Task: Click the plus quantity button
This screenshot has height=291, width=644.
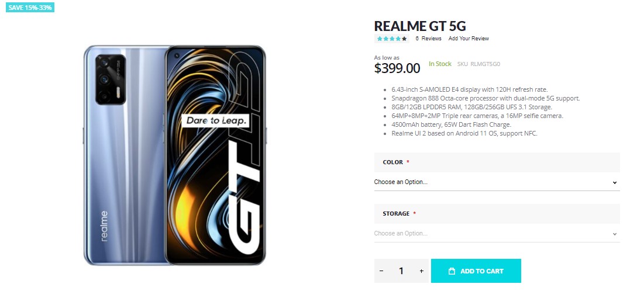Action: pyautogui.click(x=421, y=271)
